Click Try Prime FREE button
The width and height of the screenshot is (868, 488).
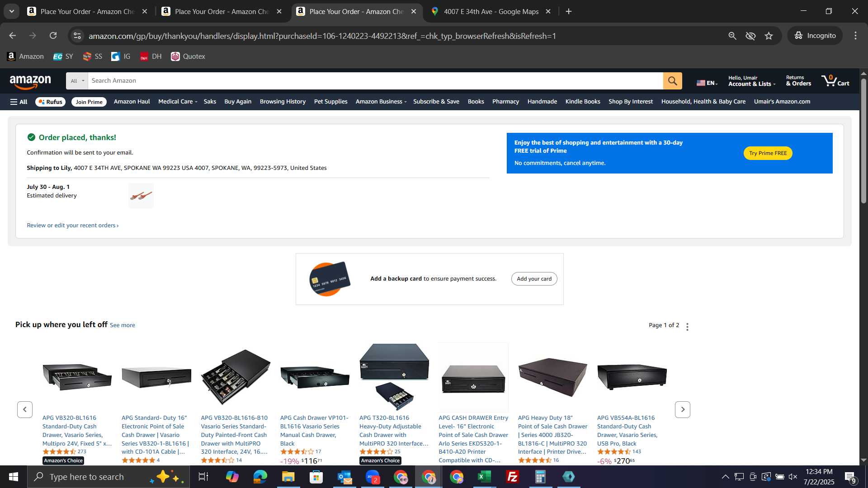pyautogui.click(x=768, y=153)
